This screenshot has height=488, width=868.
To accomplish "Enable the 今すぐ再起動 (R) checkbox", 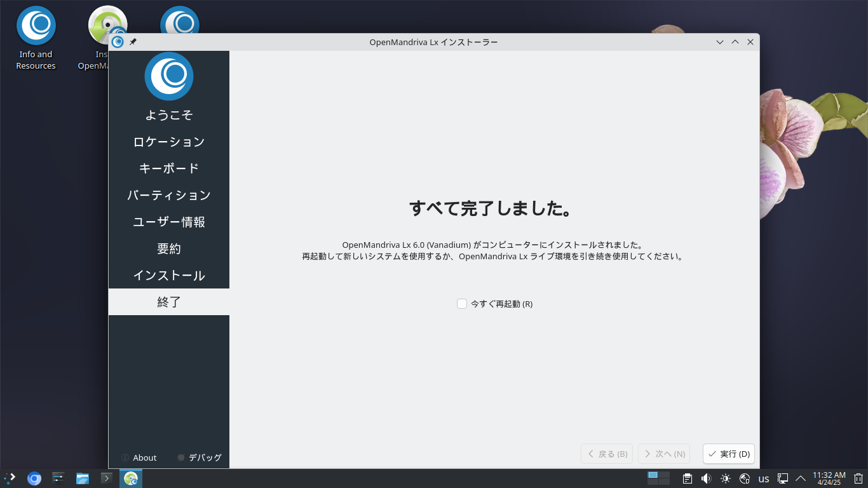I will click(x=462, y=304).
